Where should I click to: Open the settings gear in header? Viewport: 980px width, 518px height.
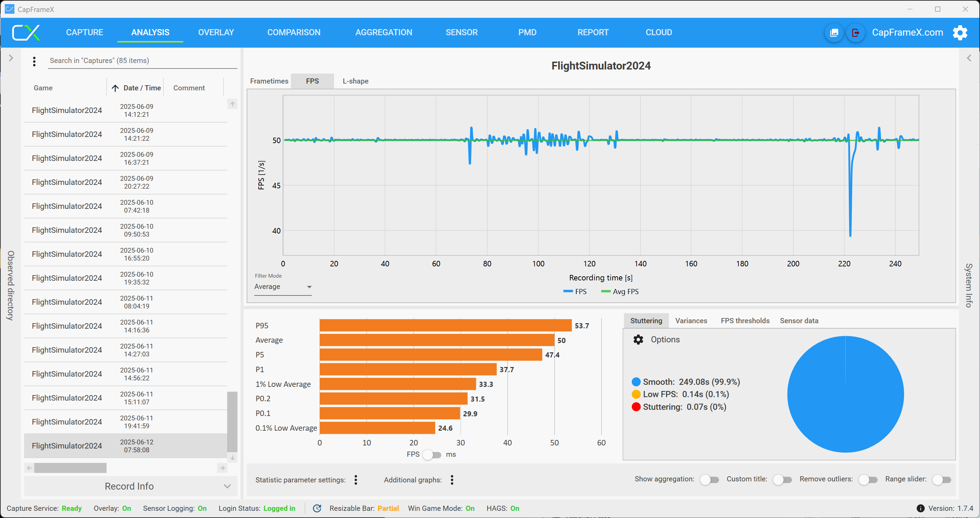pos(960,33)
